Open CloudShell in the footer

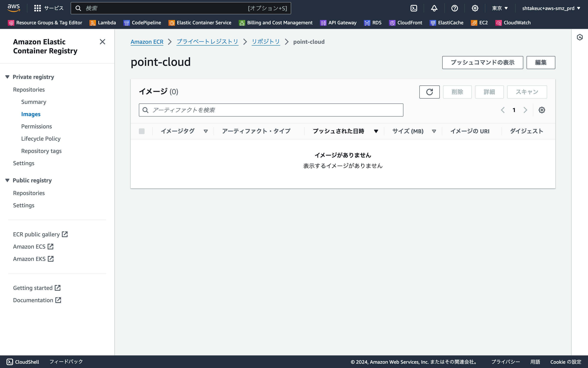coord(23,362)
